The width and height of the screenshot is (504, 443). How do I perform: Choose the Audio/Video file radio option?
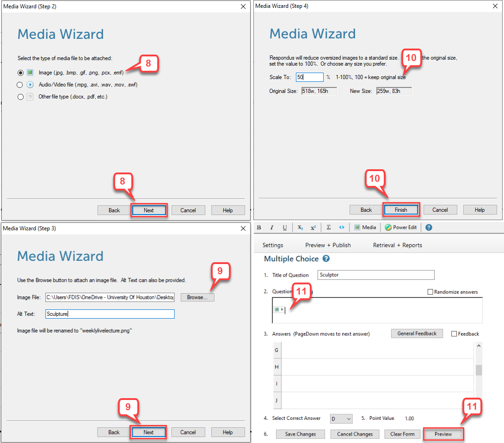19,85
